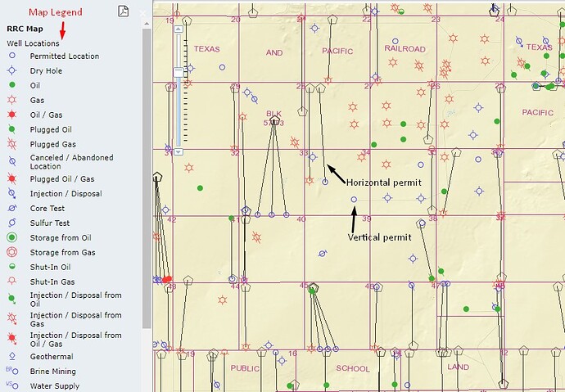The height and width of the screenshot is (392, 565).
Task: Click the Storage from Gas legend symbol
Action: coord(11,253)
